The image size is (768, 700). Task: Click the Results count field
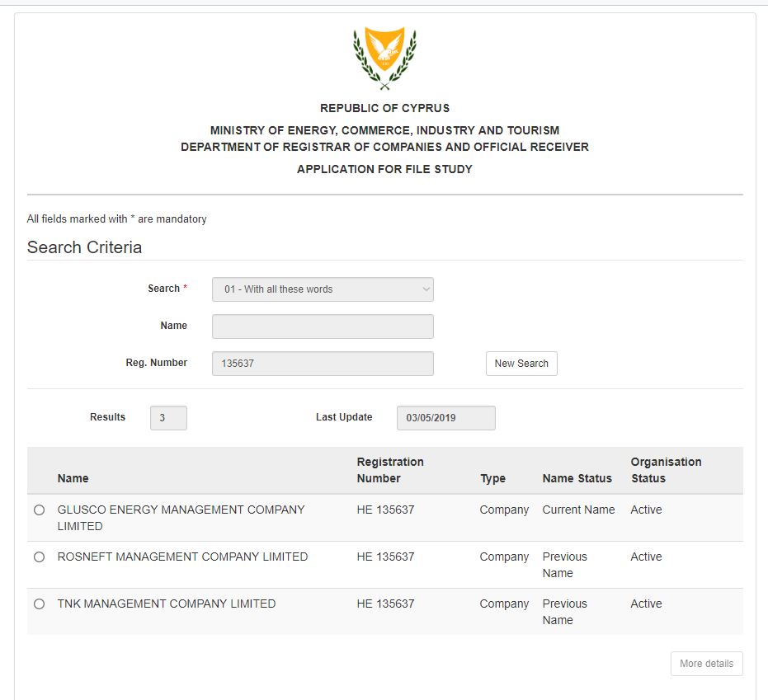tap(168, 418)
